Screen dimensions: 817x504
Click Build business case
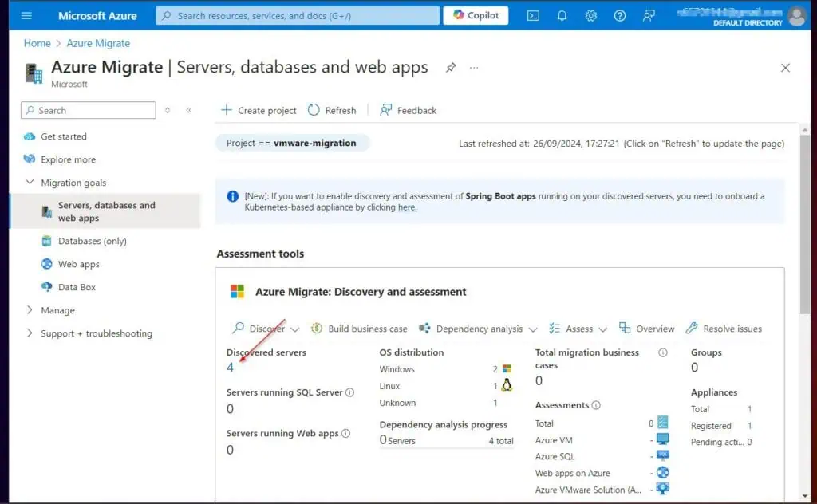pos(359,329)
